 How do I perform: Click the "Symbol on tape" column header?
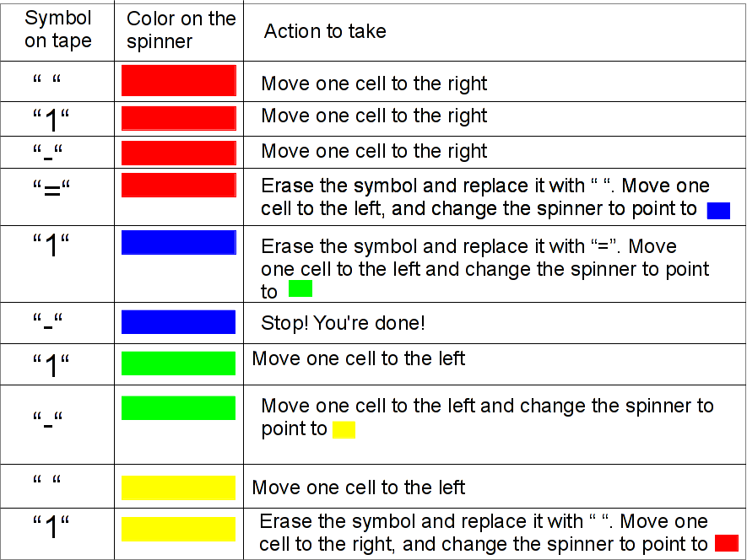tap(57, 29)
